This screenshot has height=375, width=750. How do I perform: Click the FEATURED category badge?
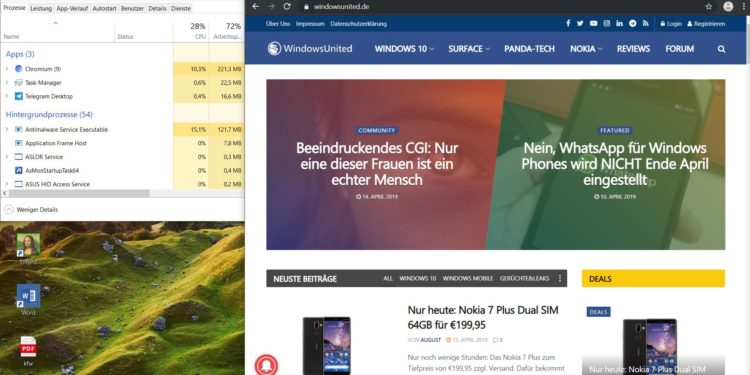pyautogui.click(x=615, y=130)
